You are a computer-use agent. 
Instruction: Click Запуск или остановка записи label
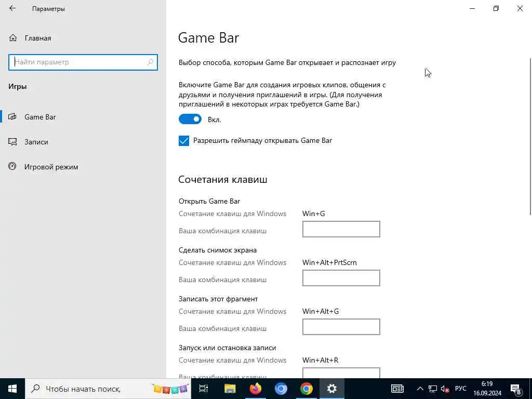coord(228,348)
